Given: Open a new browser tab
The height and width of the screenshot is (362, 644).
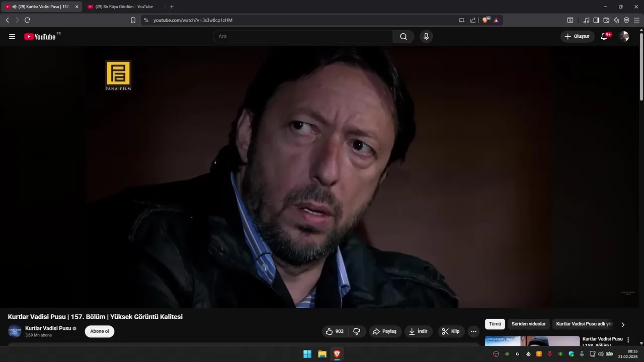Looking at the screenshot, I should [172, 7].
